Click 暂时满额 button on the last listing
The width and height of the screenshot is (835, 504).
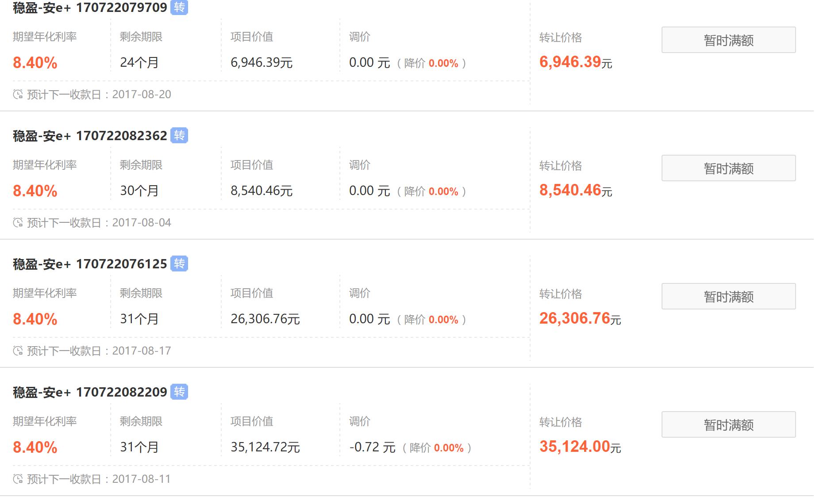(728, 424)
